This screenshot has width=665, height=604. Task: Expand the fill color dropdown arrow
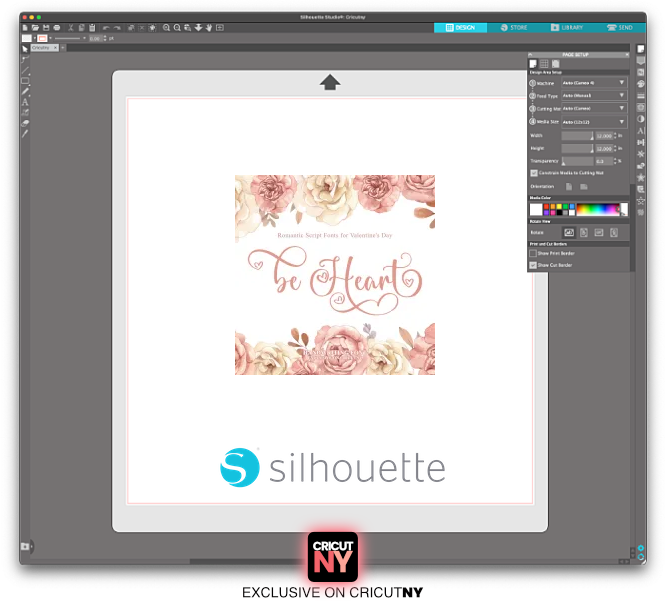click(x=35, y=38)
